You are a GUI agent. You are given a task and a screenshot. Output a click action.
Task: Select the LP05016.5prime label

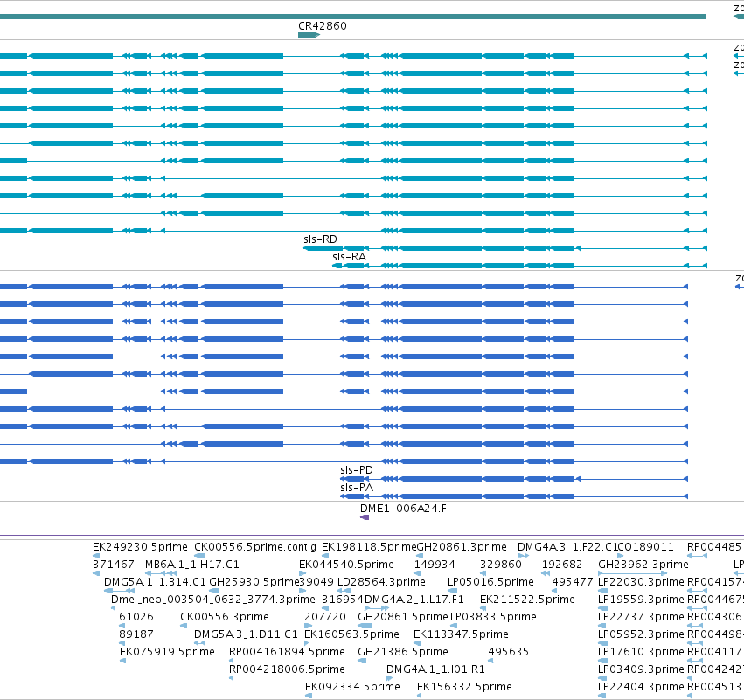[490, 582]
